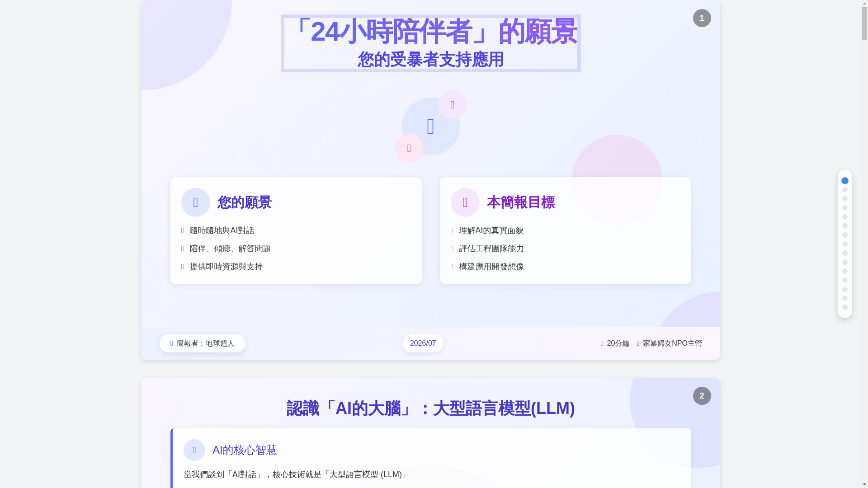Image resolution: width=868 pixels, height=488 pixels.
Task: Click the 本簡報目標 card heading
Action: (x=520, y=202)
